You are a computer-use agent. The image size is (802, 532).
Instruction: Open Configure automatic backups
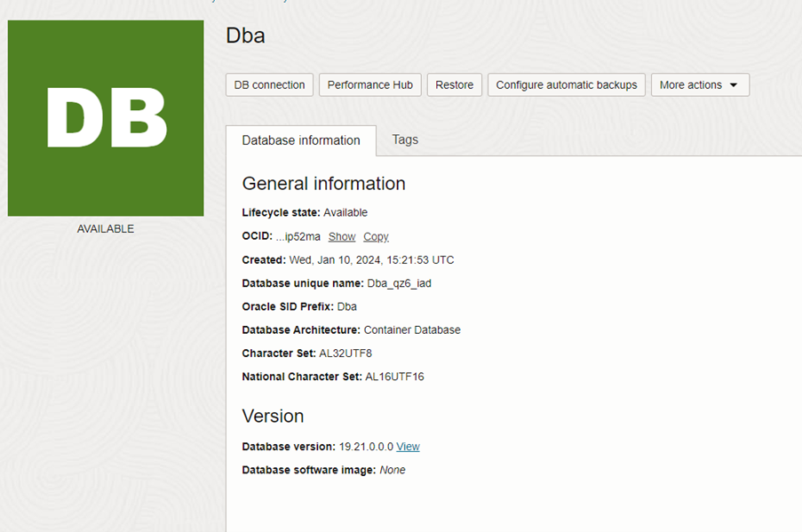click(x=567, y=85)
